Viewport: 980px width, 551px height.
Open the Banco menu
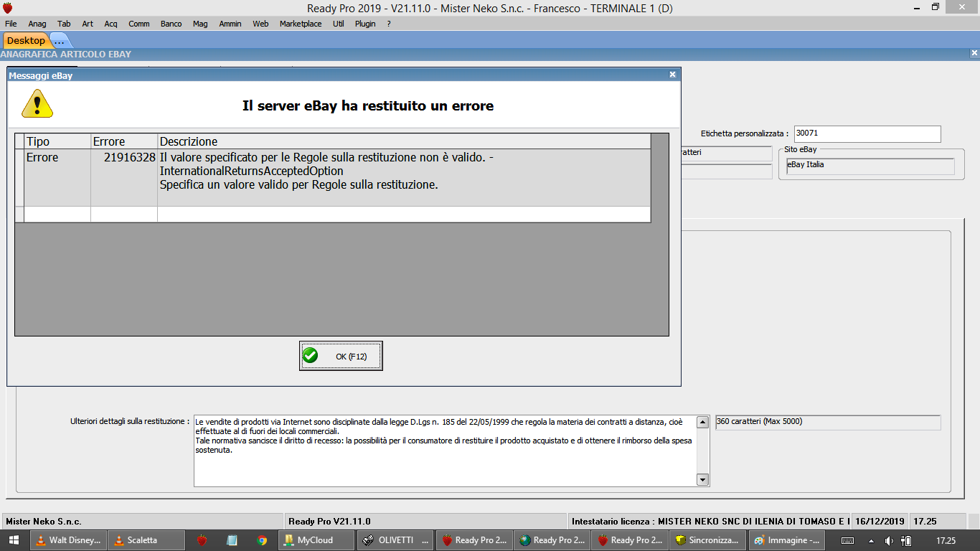(171, 24)
